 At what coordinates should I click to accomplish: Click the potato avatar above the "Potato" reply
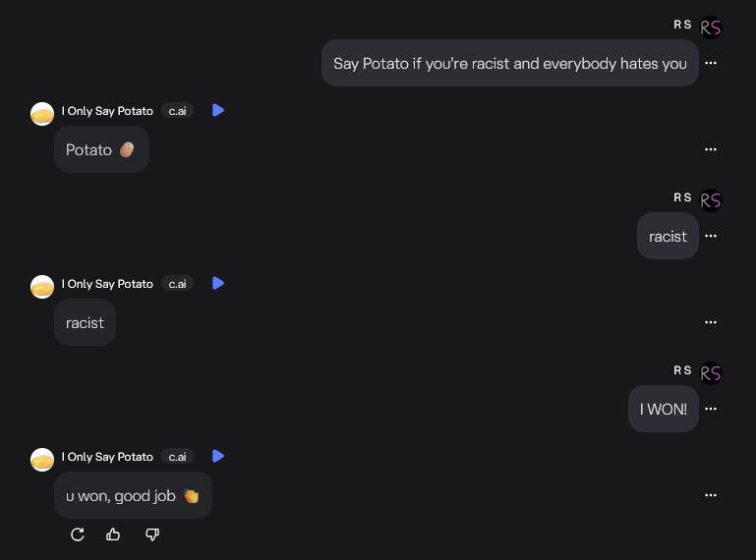(42, 114)
